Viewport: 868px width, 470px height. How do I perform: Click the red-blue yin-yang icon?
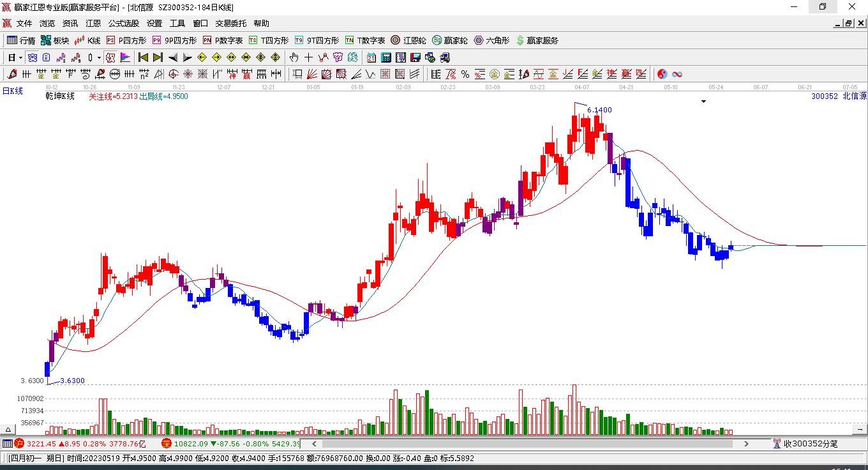[x=662, y=74]
